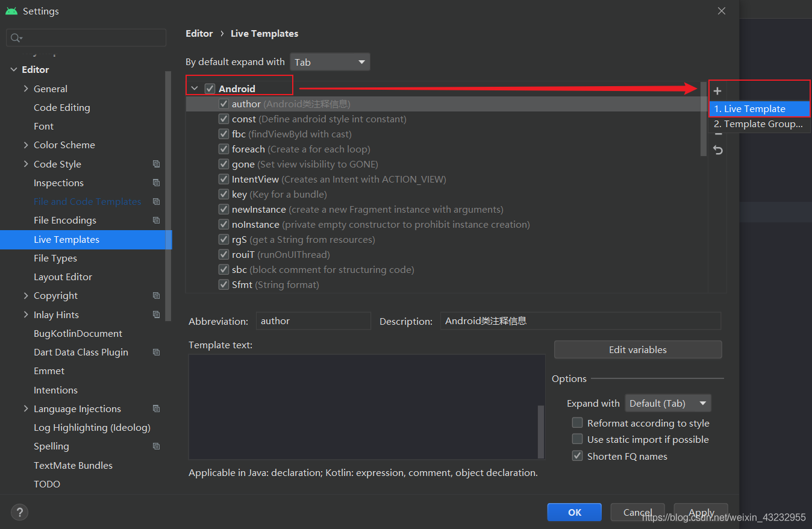Enable Reformat according to style

(577, 422)
